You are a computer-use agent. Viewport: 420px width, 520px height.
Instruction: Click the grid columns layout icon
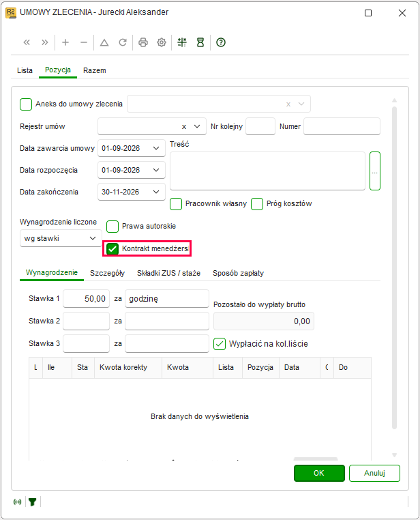tap(182, 42)
